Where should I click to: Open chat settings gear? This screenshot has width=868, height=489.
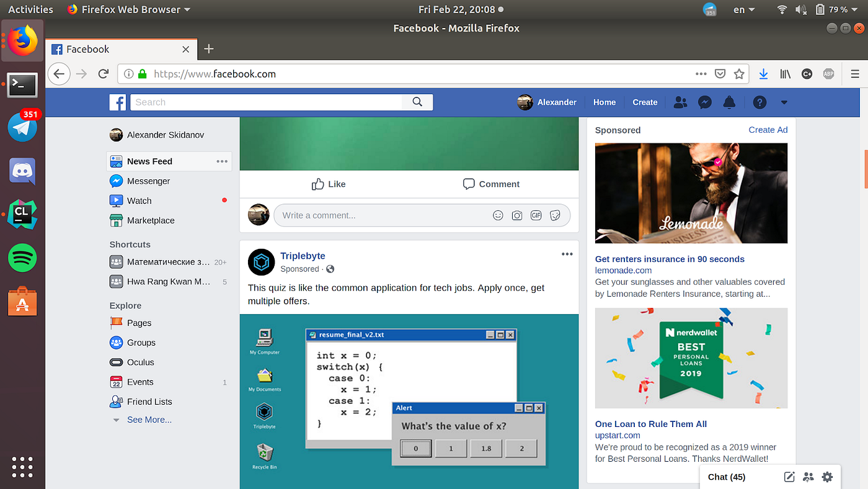pyautogui.click(x=827, y=477)
